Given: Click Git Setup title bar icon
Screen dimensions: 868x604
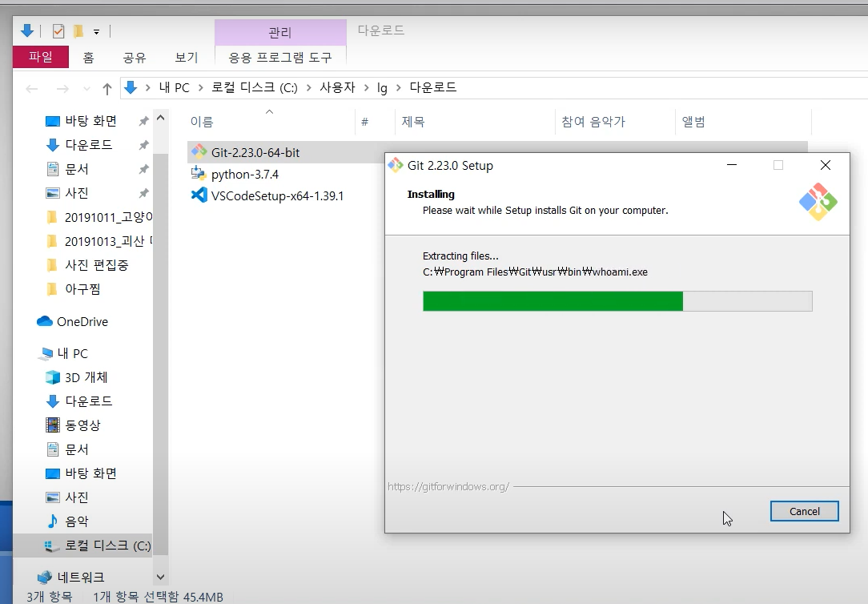Looking at the screenshot, I should pos(396,165).
